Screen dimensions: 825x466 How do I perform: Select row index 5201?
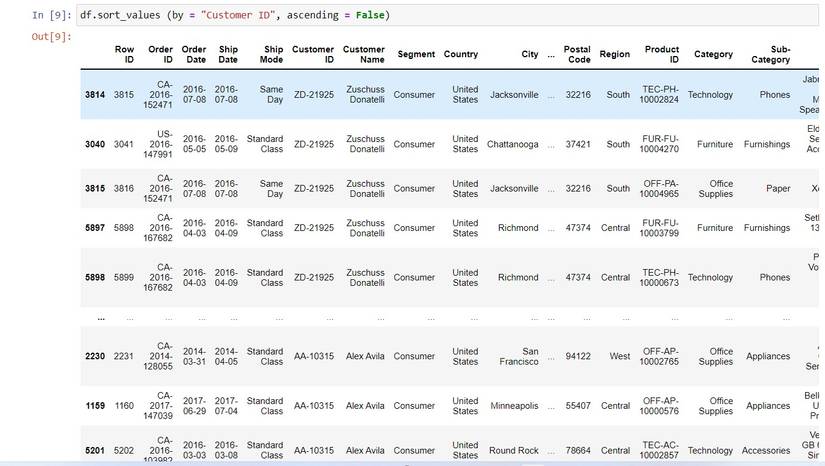(95, 450)
